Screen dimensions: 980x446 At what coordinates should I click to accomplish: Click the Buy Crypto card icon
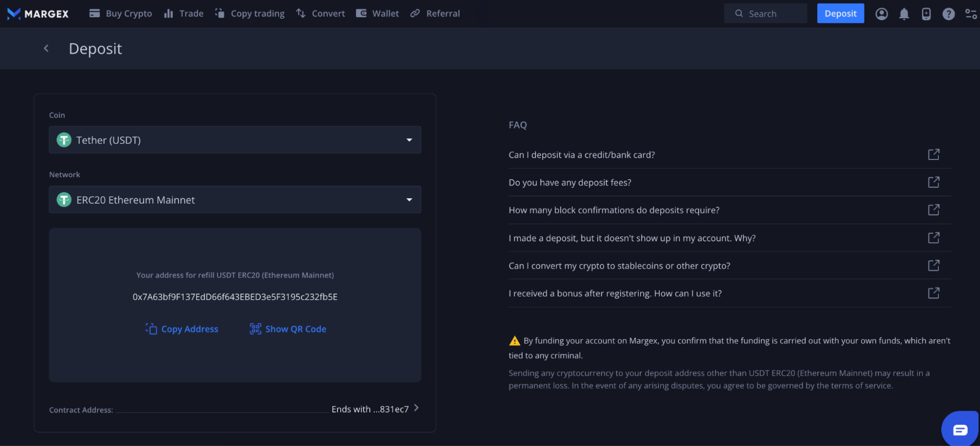tap(95, 13)
